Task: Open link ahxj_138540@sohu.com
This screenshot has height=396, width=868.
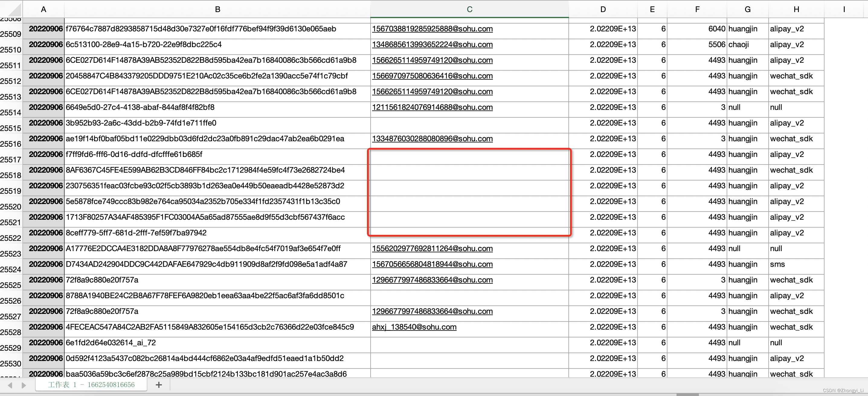Action: pyautogui.click(x=414, y=327)
